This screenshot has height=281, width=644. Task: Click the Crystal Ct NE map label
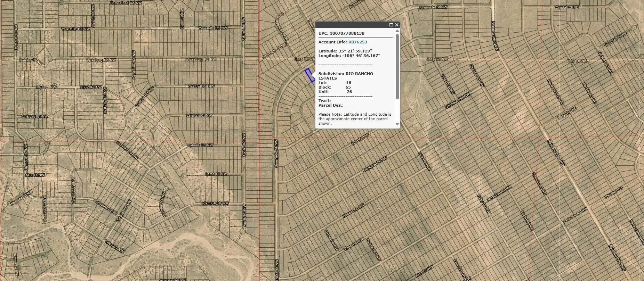[x=567, y=7]
